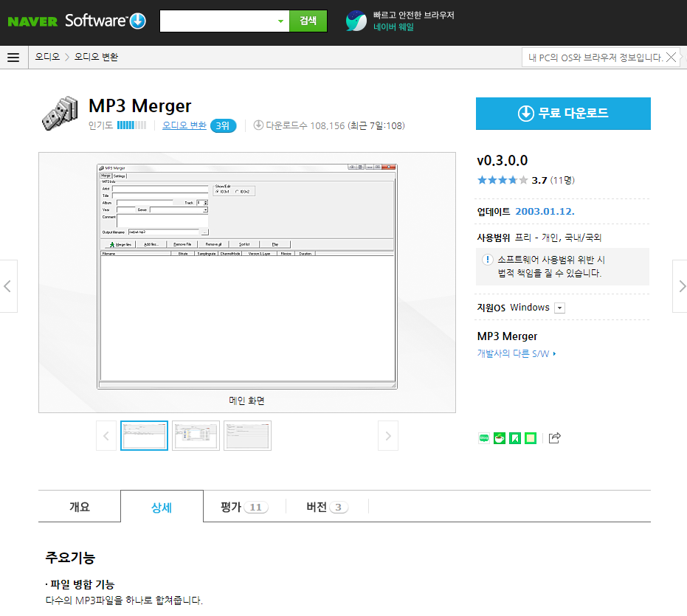
Task: Switch to the 평가 11 tab
Action: [244, 507]
